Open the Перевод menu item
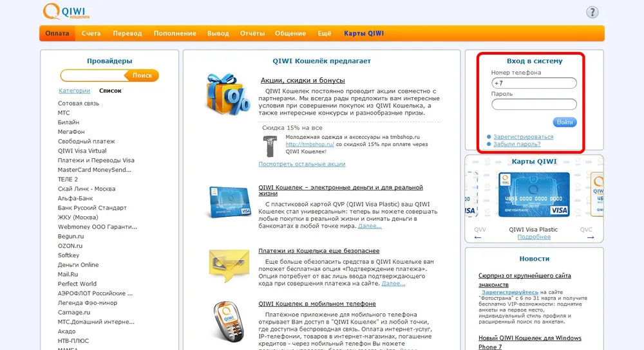Screen dimensions: 644x350 coord(127,33)
